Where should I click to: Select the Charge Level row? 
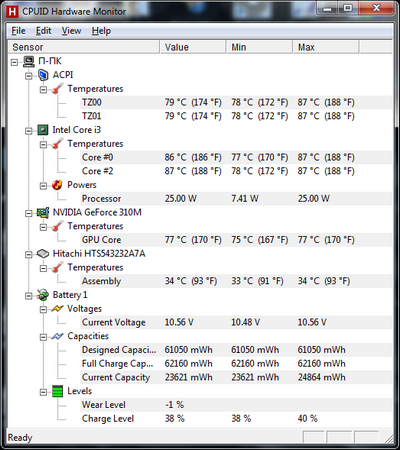point(236,419)
